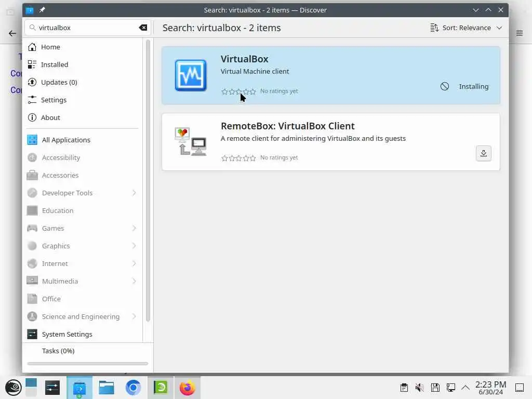Install RemoteBox with the download button
The height and width of the screenshot is (399, 532).
point(484,153)
